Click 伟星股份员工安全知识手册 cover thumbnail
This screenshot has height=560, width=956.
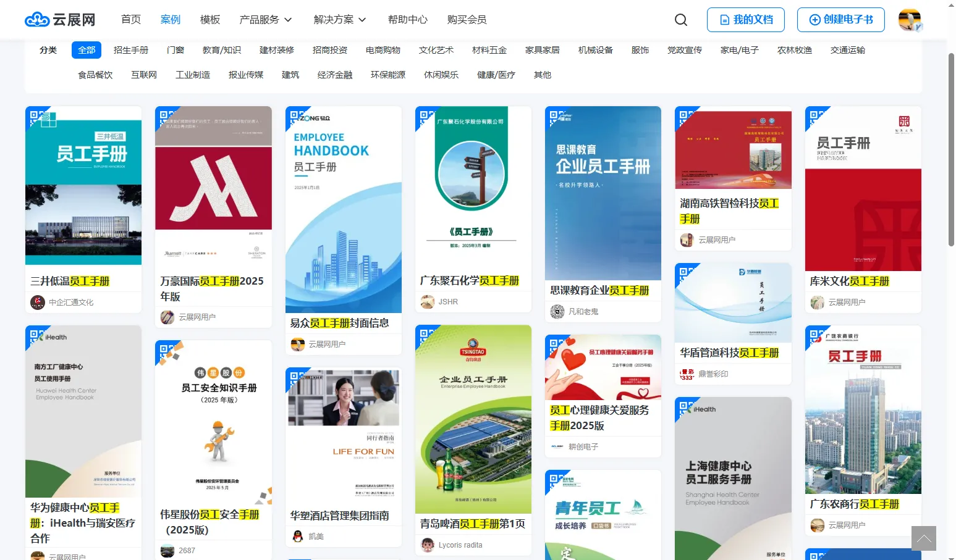[x=213, y=422]
